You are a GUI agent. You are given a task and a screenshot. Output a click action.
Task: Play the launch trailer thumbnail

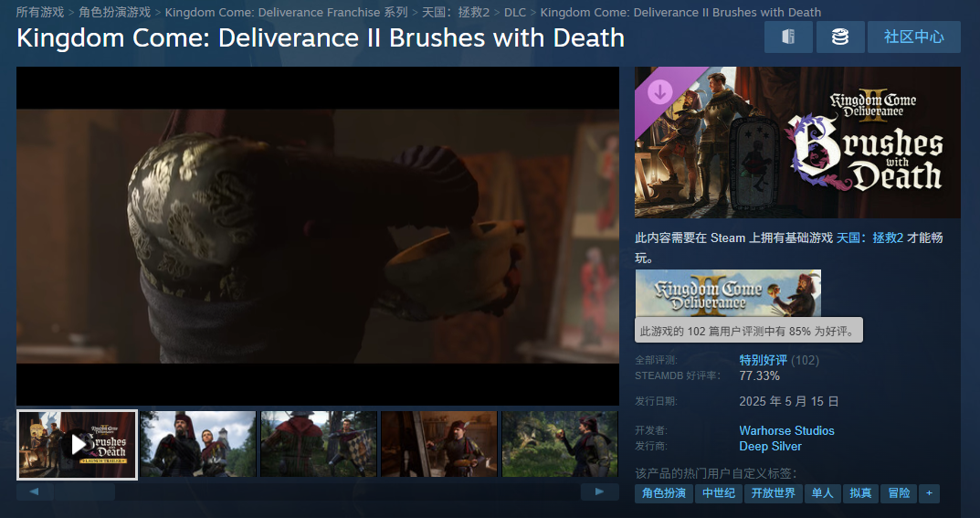click(77, 444)
